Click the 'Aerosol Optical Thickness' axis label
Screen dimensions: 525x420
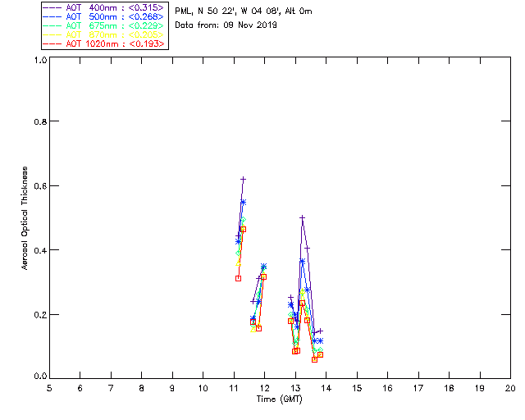25,218
